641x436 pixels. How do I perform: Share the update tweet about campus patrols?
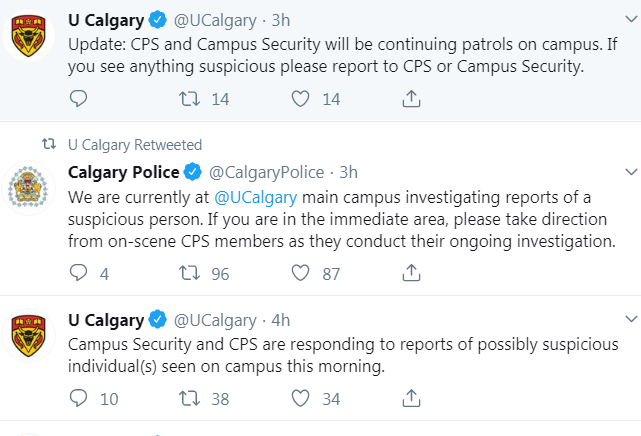(411, 98)
